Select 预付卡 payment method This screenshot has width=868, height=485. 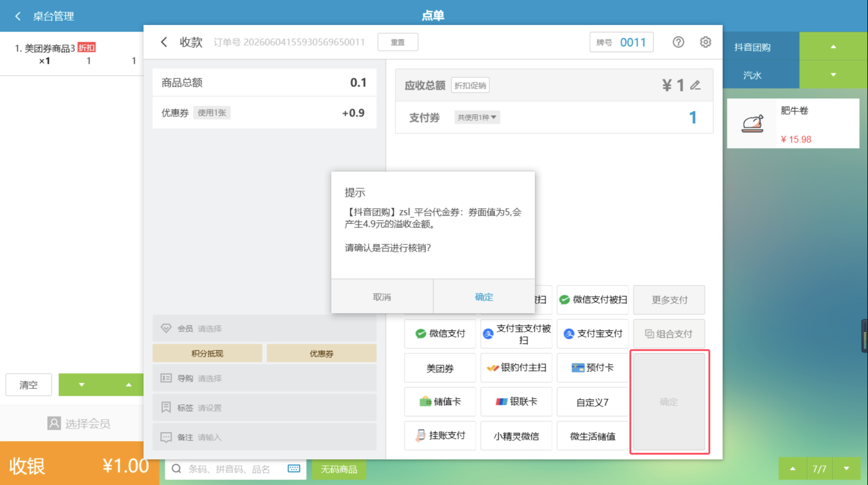593,368
